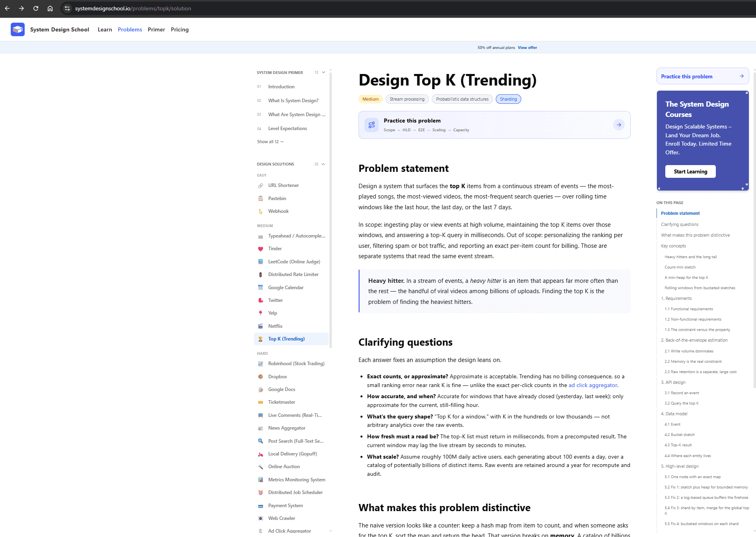Select the Probabilistic data structures tag
Image resolution: width=756 pixels, height=537 pixels.
[x=462, y=99]
